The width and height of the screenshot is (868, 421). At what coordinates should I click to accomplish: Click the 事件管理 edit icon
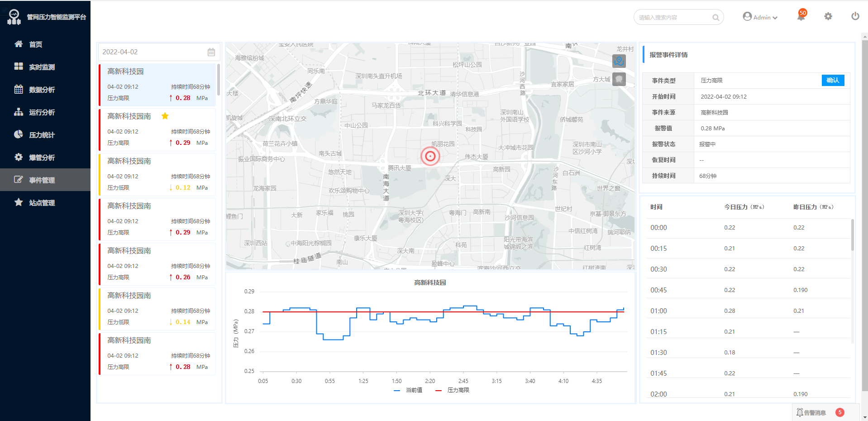click(19, 180)
